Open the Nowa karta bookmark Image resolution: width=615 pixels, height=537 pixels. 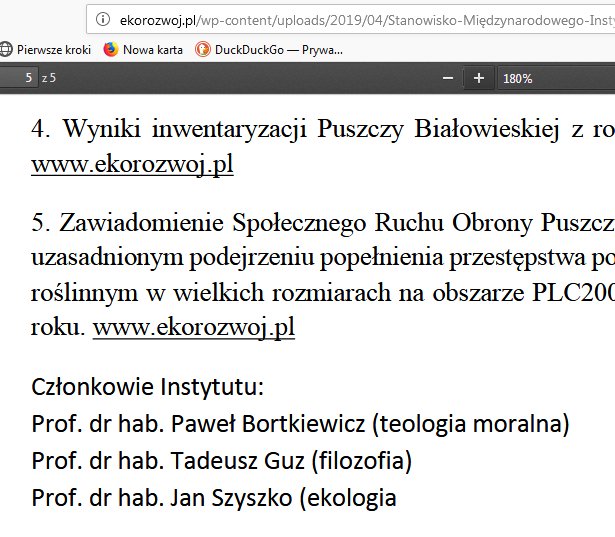143,49
